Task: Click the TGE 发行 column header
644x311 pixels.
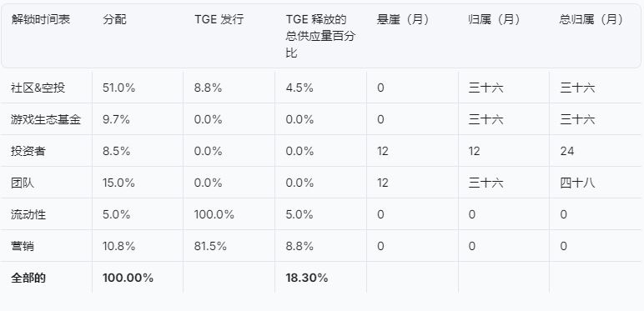Action: (219, 20)
